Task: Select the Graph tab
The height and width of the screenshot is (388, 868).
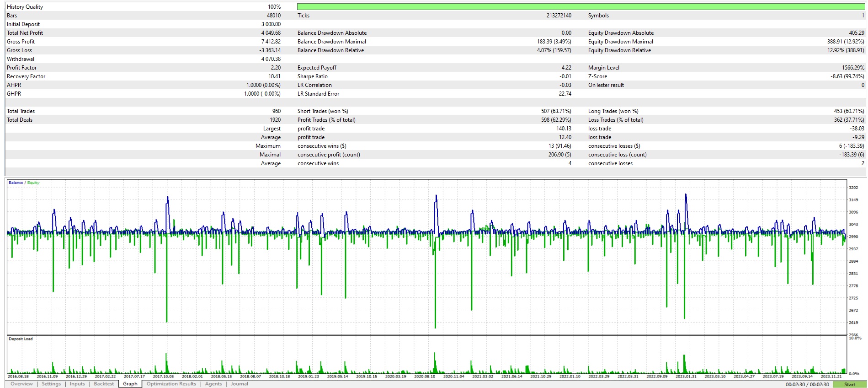Action: [x=130, y=384]
